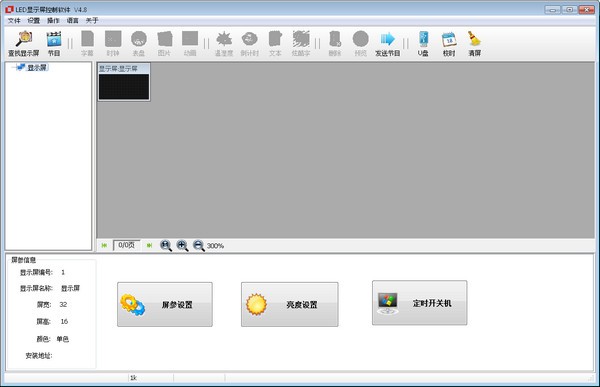Go to the first page arrow
The image size is (600, 387).
coord(104,245)
